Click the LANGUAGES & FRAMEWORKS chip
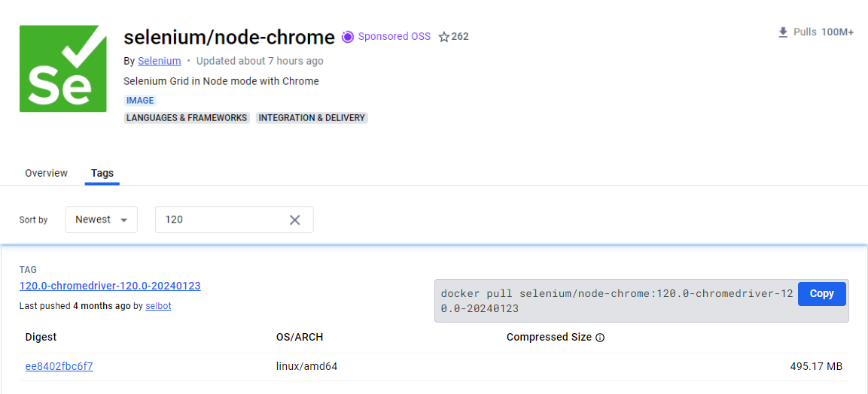The image size is (868, 394). [187, 118]
